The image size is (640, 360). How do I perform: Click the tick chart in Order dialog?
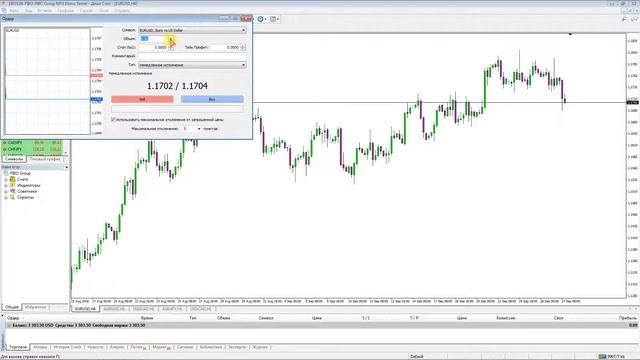(47, 81)
